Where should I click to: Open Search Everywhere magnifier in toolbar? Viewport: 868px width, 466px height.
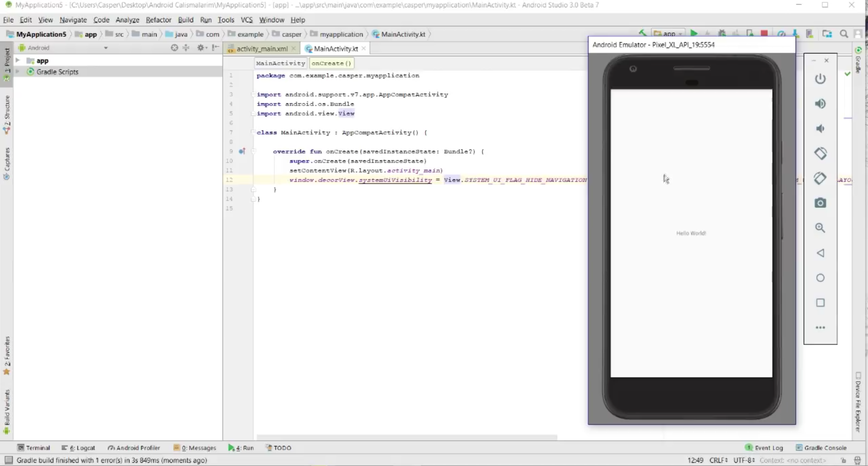click(x=844, y=34)
